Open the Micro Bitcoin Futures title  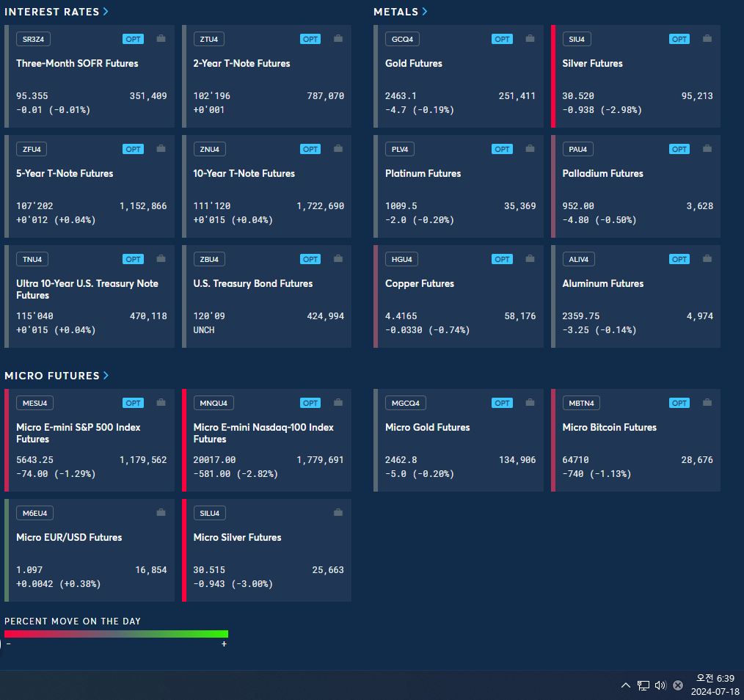[609, 427]
